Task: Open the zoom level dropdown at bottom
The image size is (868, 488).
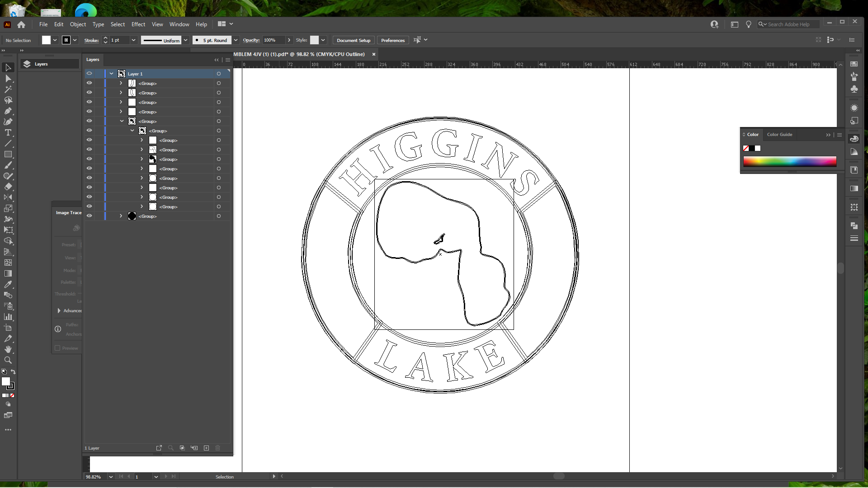Action: pyautogui.click(x=111, y=477)
